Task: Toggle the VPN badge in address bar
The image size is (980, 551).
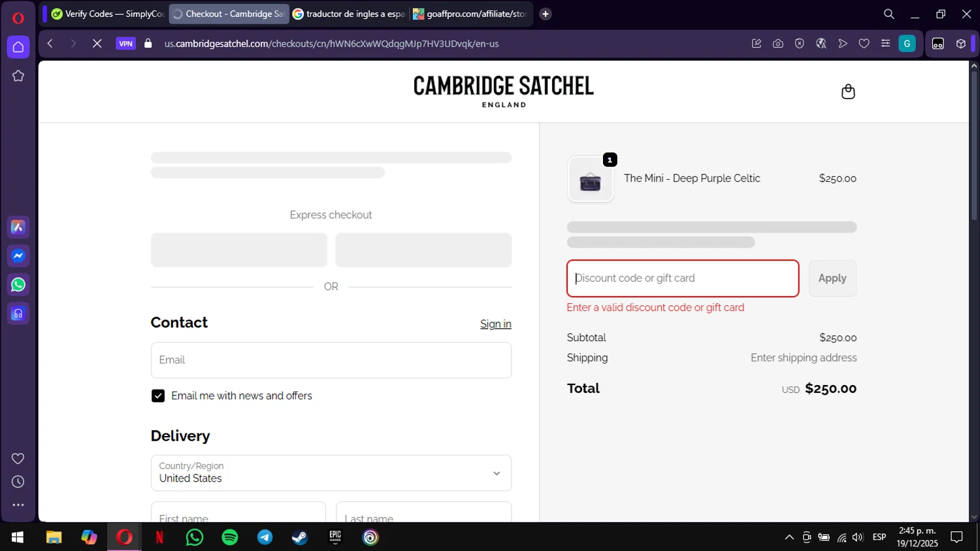Action: coord(125,44)
